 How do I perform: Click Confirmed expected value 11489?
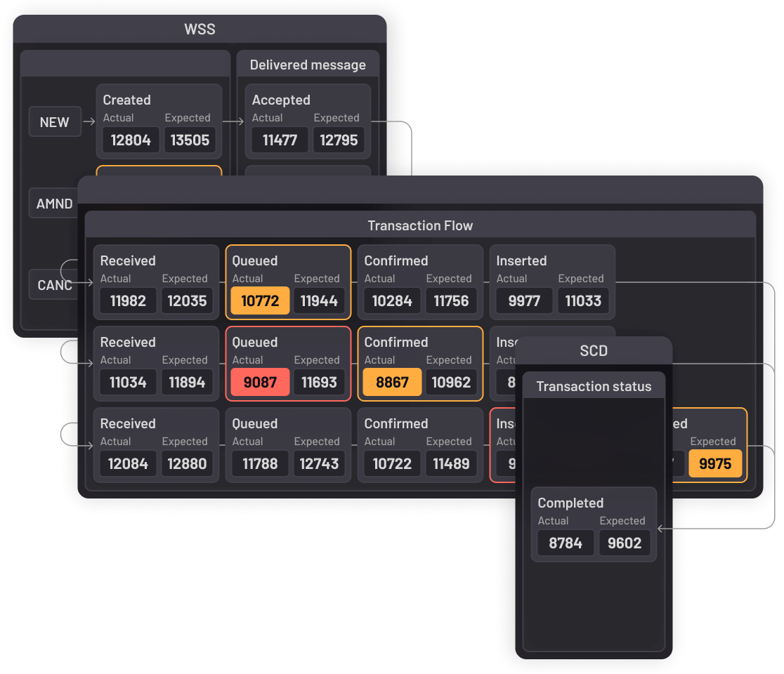[x=451, y=464]
